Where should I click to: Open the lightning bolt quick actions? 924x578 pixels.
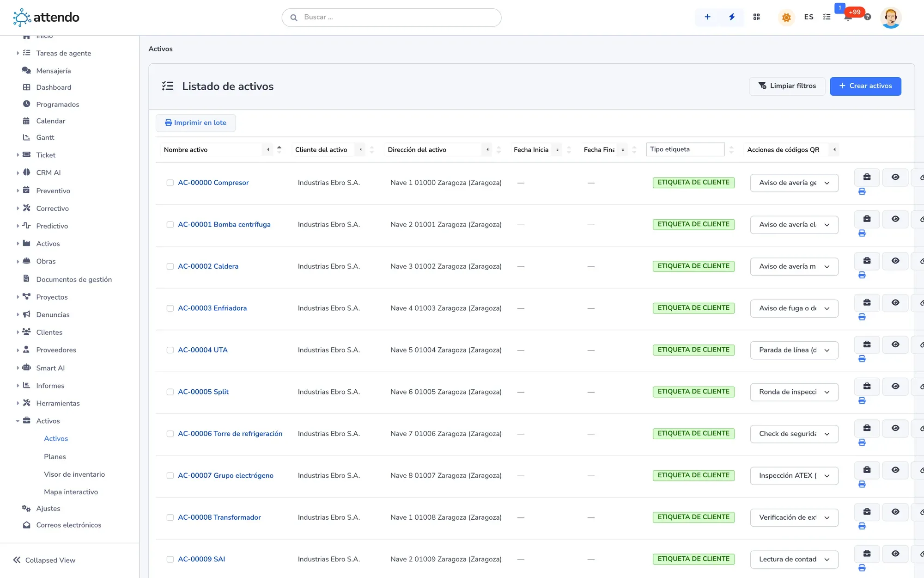coord(732,17)
